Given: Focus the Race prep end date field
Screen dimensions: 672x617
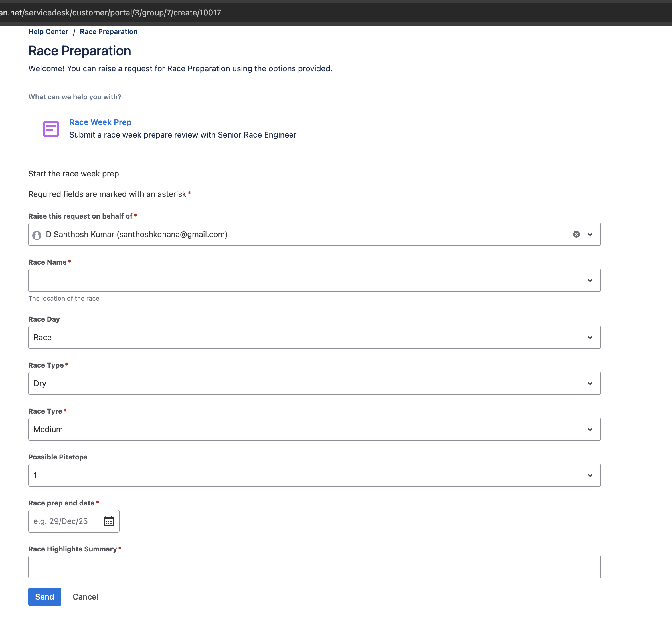Looking at the screenshot, I should 65,521.
